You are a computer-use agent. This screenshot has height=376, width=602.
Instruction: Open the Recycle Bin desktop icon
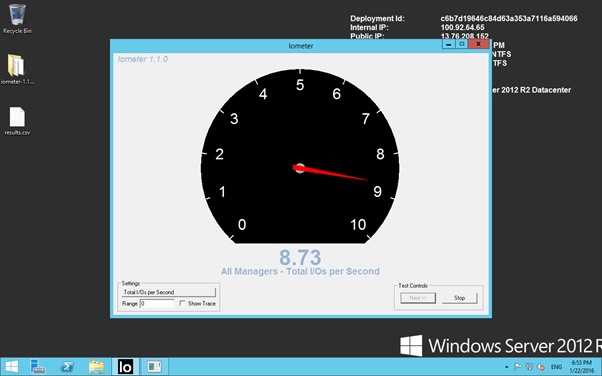(x=17, y=18)
